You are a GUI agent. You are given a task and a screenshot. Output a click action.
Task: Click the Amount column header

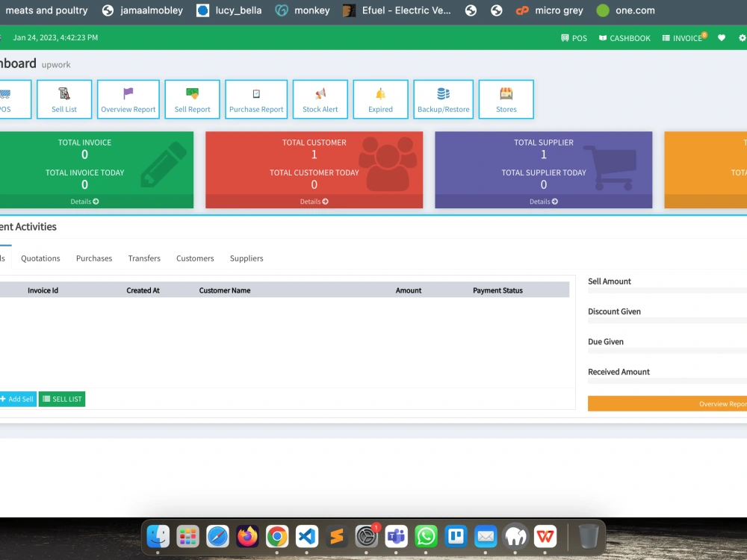409,290
